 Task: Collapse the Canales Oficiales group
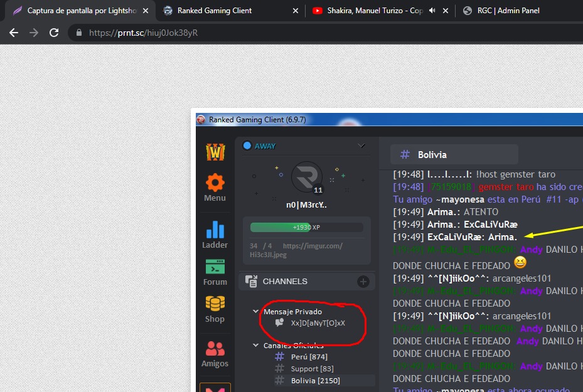coord(255,345)
